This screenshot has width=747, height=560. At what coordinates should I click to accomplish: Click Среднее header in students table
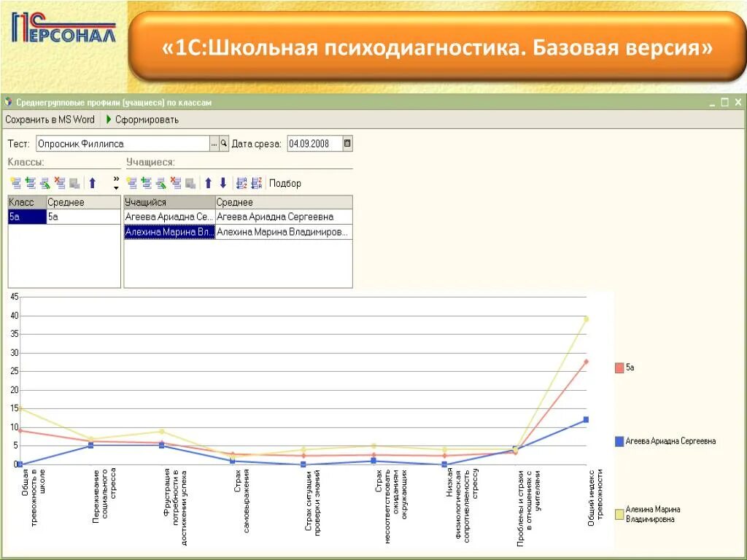click(x=284, y=202)
